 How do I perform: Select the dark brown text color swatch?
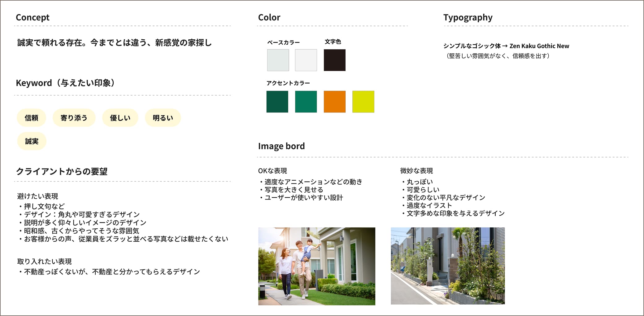(x=334, y=60)
